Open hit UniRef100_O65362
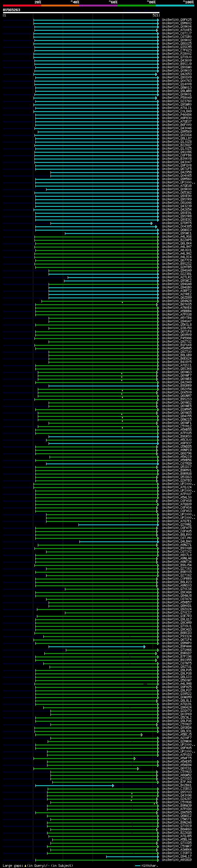 point(177,193)
